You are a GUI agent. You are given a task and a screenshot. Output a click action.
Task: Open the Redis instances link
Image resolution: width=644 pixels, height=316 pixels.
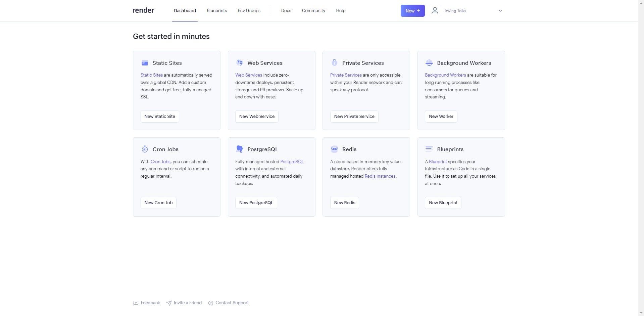380,176
